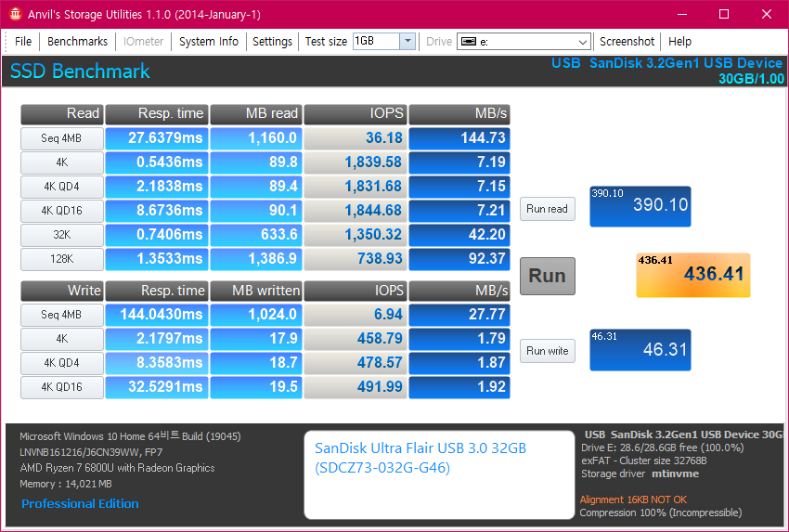Viewport: 789px width, 532px height.
Task: Click the Storage driver mtinvme text
Action: 640,474
